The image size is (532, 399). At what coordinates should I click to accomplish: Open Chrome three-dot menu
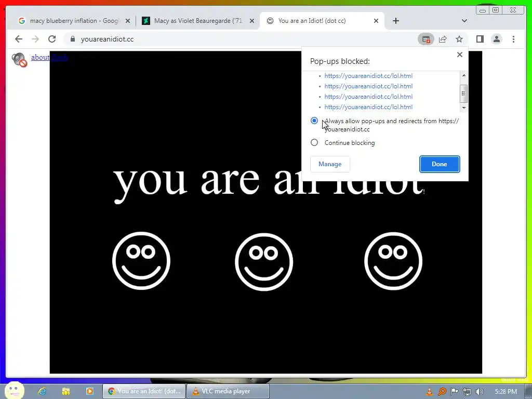coord(513,39)
